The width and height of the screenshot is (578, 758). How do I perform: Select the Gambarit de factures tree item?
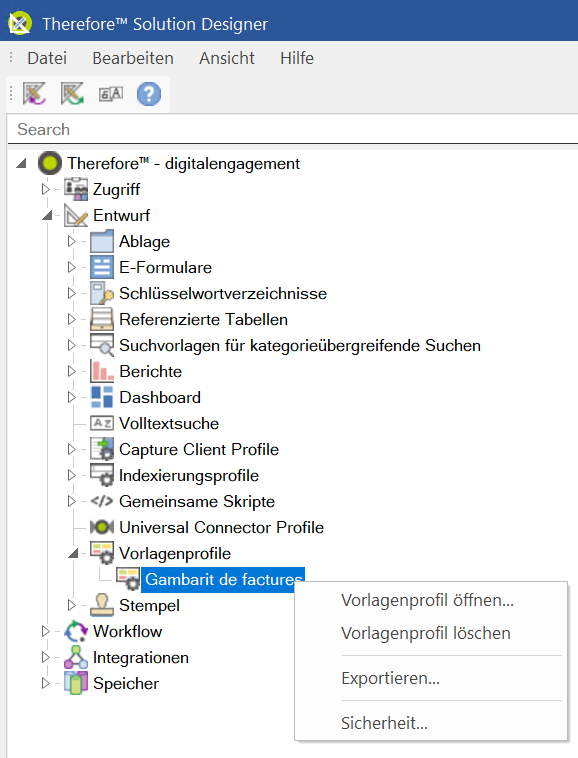pyautogui.click(x=223, y=579)
